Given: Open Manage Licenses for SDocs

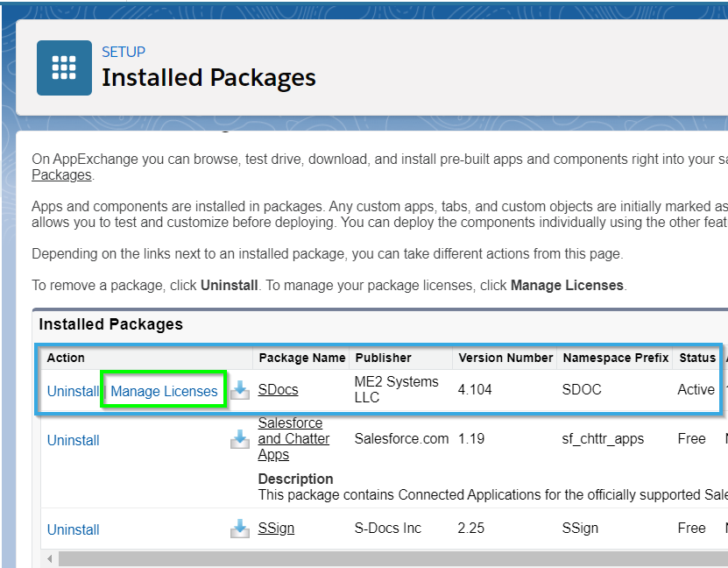Looking at the screenshot, I should (x=164, y=391).
